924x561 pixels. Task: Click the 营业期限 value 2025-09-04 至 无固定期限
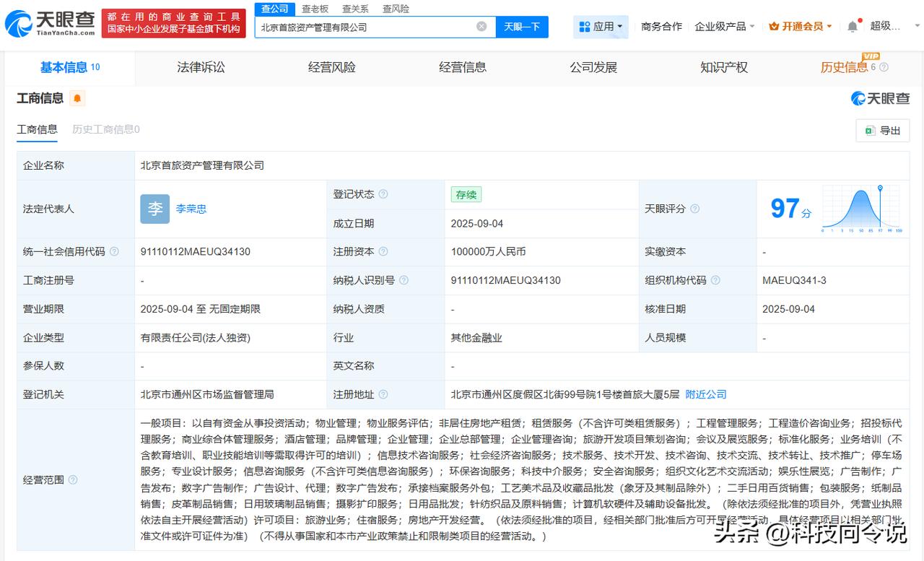tap(201, 309)
